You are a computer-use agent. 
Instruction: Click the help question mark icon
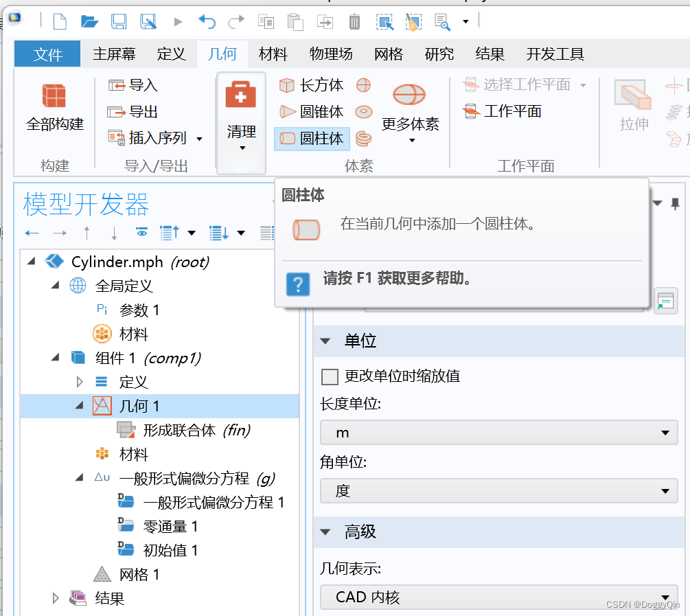pyautogui.click(x=298, y=284)
